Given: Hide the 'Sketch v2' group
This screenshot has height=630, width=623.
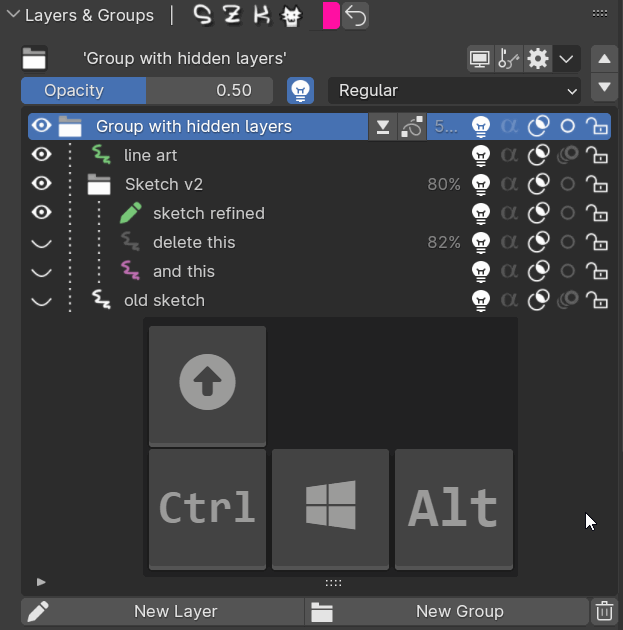Looking at the screenshot, I should pyautogui.click(x=41, y=183).
